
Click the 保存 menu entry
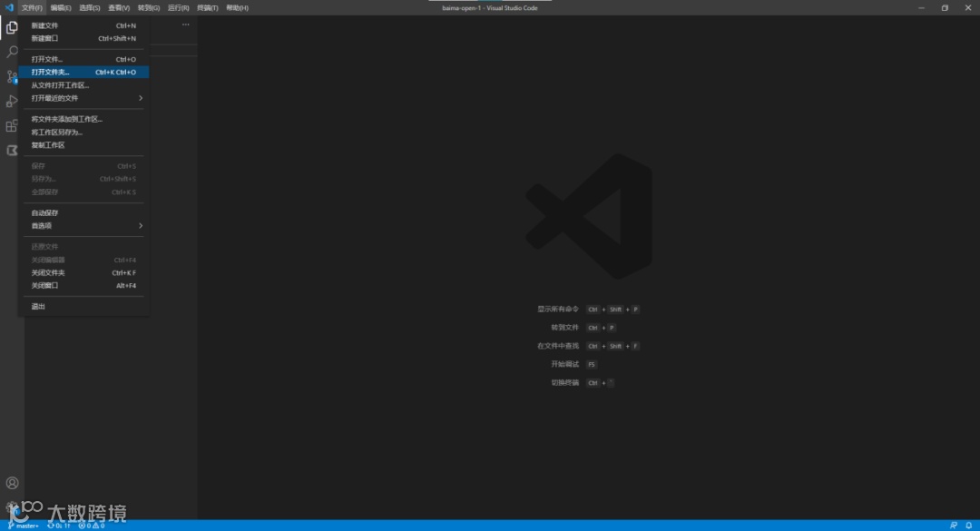click(x=83, y=166)
